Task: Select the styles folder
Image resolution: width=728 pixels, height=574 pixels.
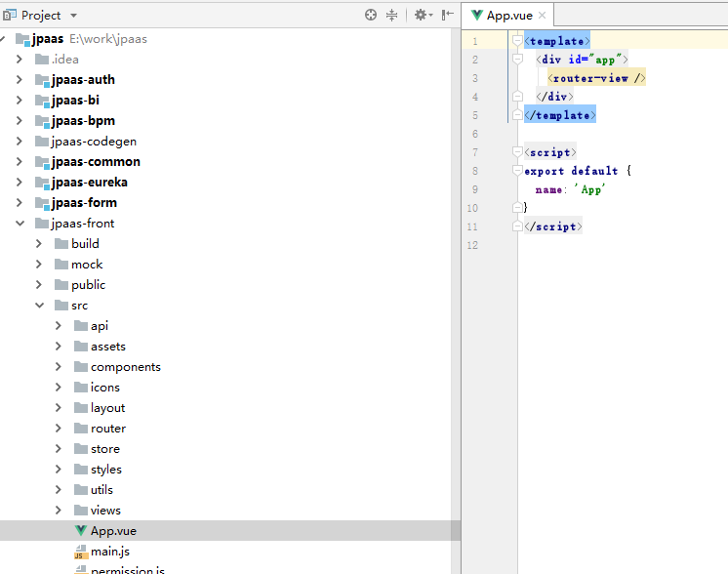Action: click(x=106, y=469)
